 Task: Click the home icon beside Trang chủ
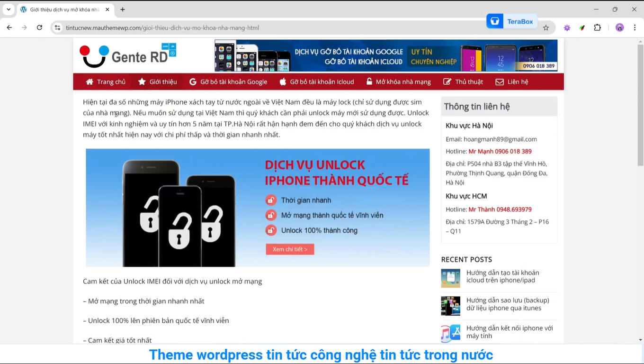[x=89, y=82]
